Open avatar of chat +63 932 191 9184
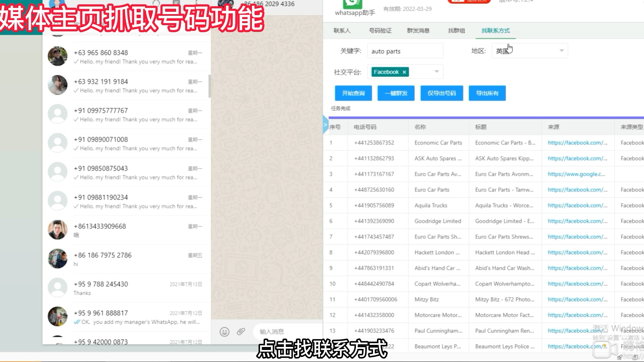 (58, 85)
